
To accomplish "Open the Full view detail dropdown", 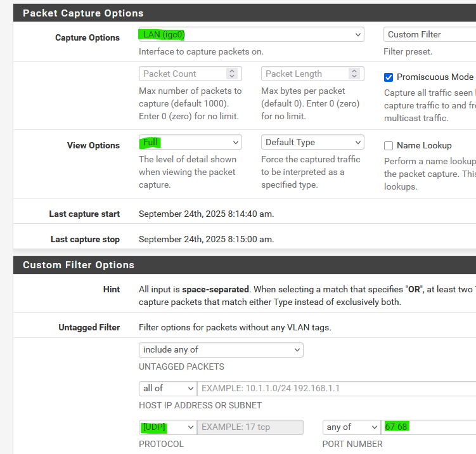I will [x=190, y=142].
